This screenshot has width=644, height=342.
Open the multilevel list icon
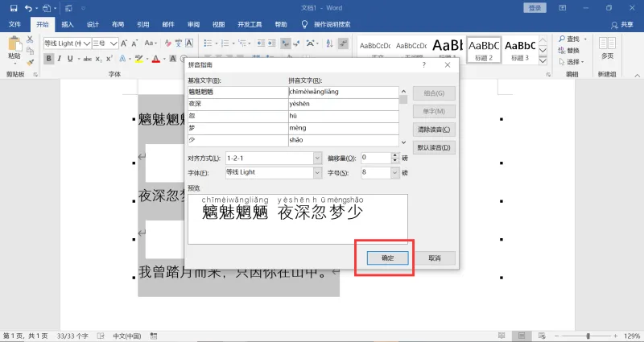point(242,43)
